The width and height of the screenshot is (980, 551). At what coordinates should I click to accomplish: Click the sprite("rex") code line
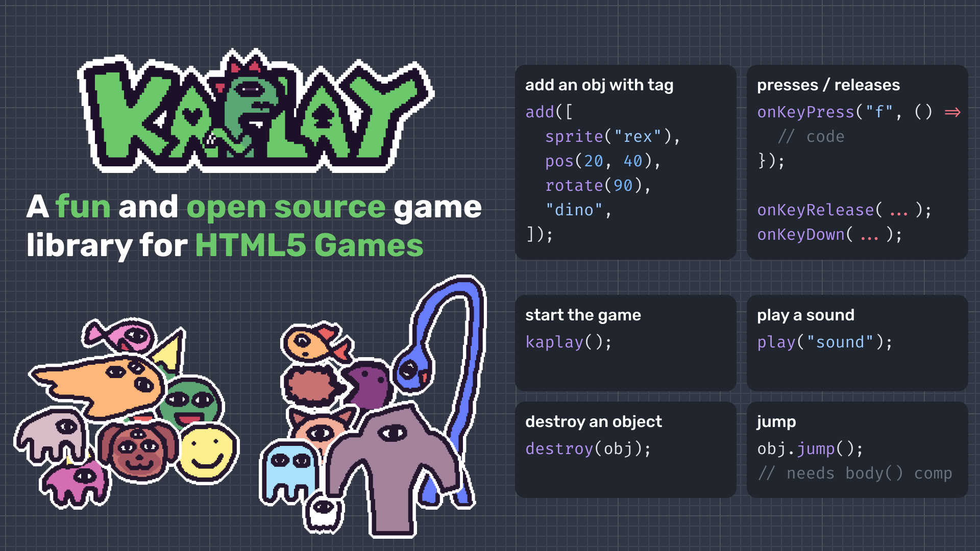point(613,137)
